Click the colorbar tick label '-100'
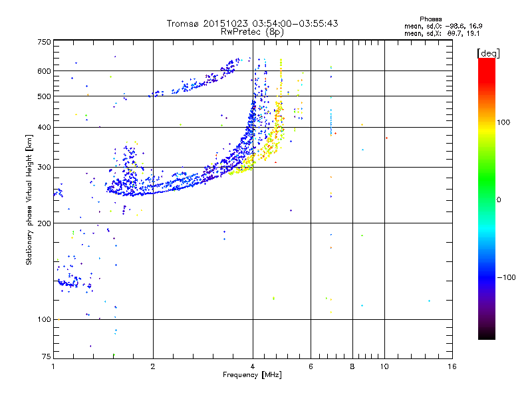Screen dimensions: 532x399 [507, 277]
